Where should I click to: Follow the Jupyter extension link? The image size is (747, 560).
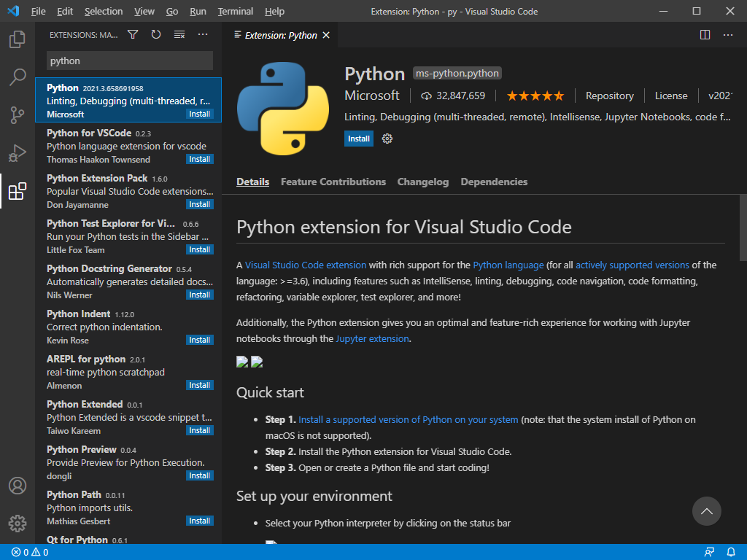(372, 338)
